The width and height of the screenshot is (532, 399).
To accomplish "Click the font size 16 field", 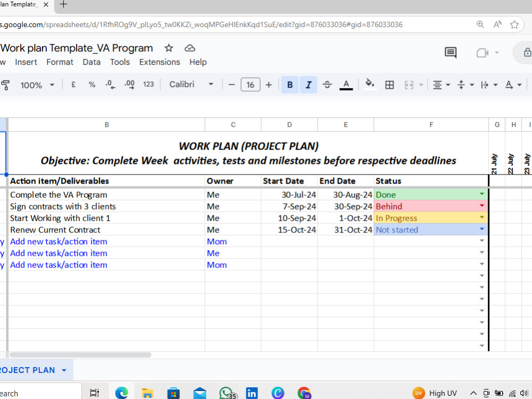I will click(251, 85).
